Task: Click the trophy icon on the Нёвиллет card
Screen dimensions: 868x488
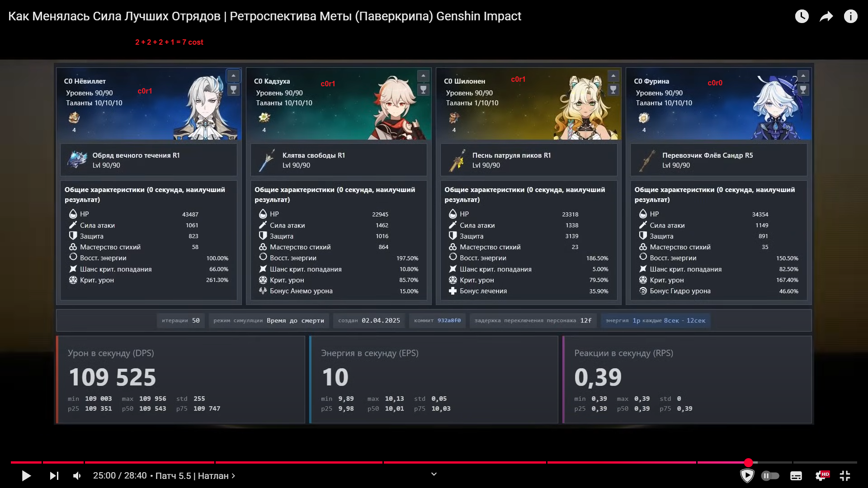Action: 233,89
